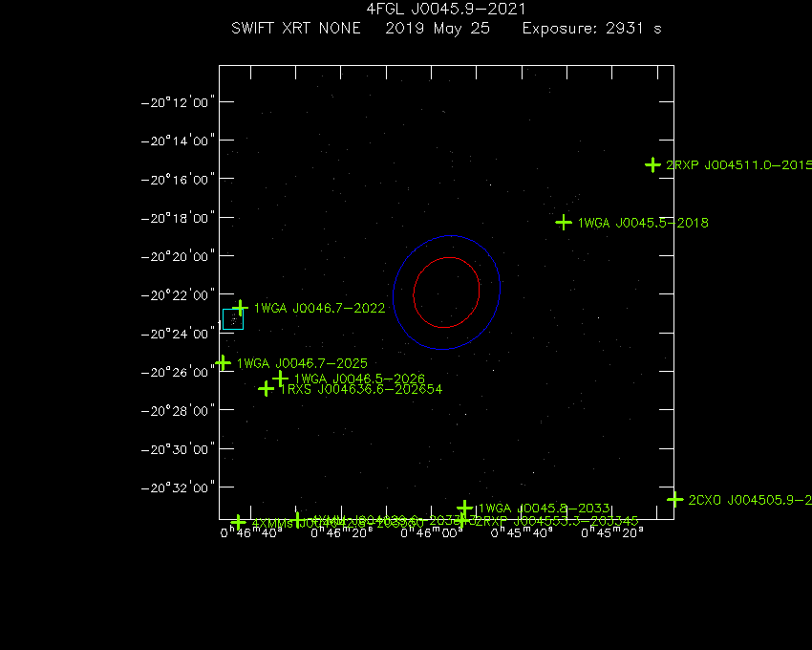This screenshot has height=650, width=812.
Task: Click the 1RXS J004636.6-202654 source label
Action: [x=361, y=389]
